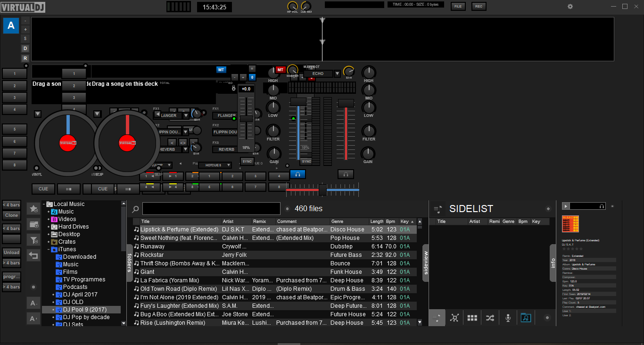Click the previous-effect arrow left of FLANGER
The width and height of the screenshot is (644, 345).
(157, 115)
